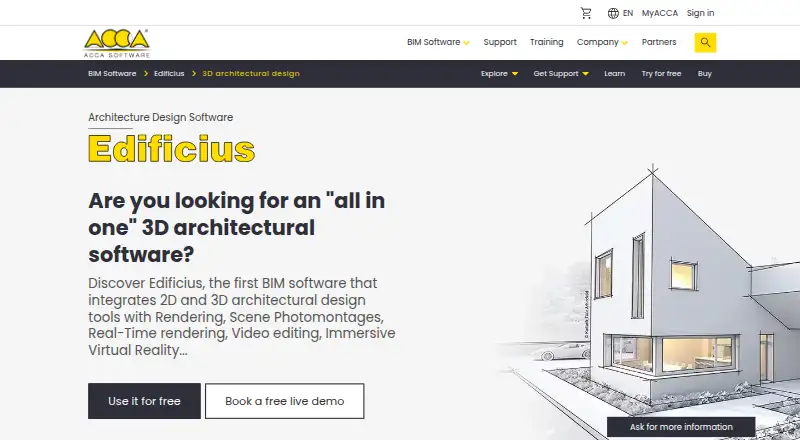Click the BIM Software breadcrumb link
Viewport: 800px width, 440px height.
click(112, 74)
